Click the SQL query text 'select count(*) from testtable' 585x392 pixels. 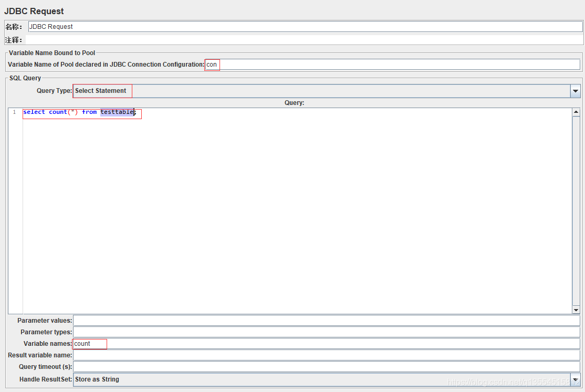79,112
